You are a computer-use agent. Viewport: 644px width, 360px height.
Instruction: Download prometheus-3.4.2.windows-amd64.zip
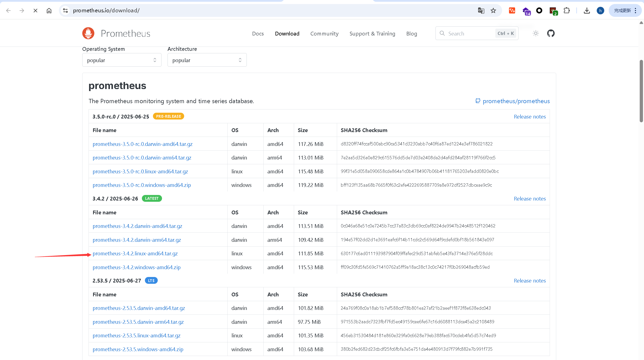137,267
